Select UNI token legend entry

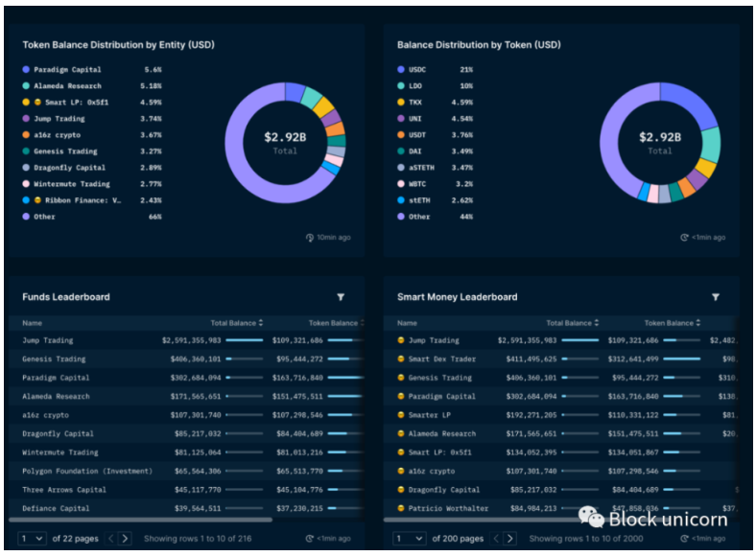(x=435, y=119)
